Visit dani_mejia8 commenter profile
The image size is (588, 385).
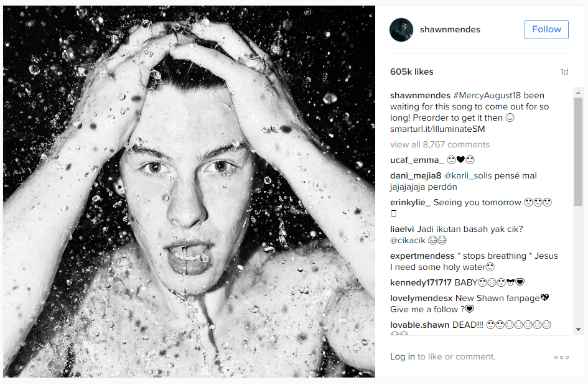416,175
